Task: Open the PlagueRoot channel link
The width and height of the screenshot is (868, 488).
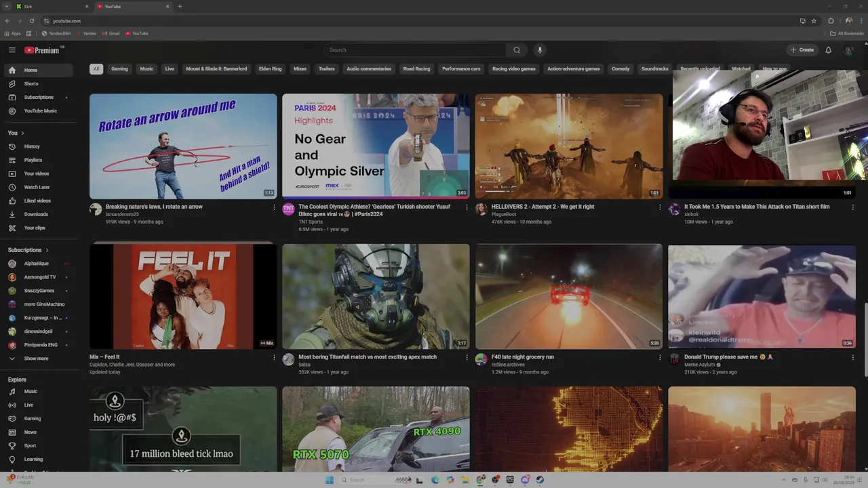Action: click(x=504, y=214)
